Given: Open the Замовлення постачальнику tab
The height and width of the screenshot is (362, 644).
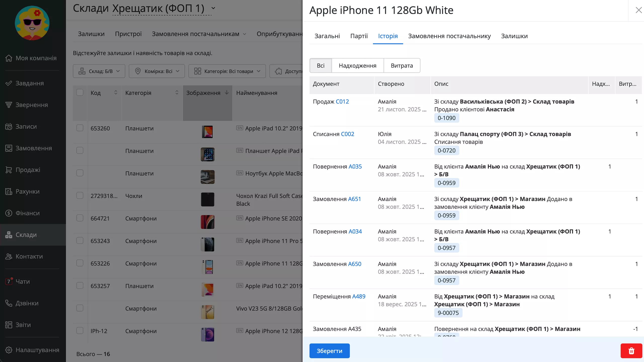Looking at the screenshot, I should pyautogui.click(x=449, y=36).
